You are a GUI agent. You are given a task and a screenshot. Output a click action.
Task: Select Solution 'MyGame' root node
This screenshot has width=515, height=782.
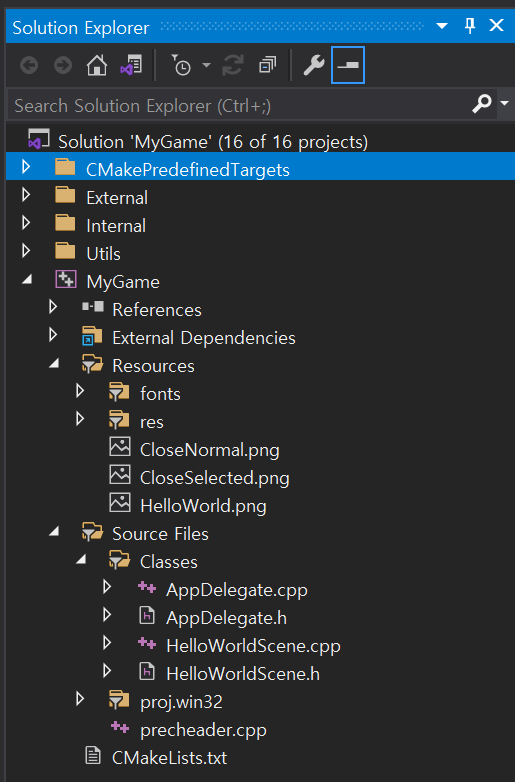click(x=213, y=142)
